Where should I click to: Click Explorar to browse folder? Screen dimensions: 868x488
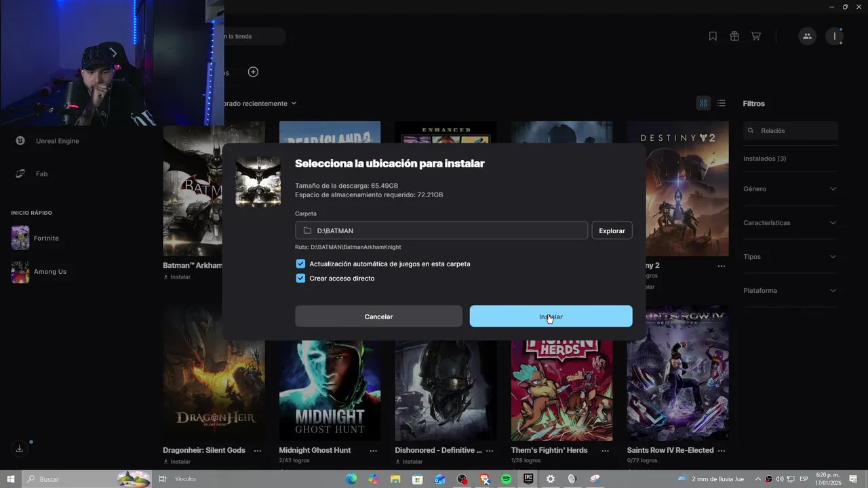point(612,230)
